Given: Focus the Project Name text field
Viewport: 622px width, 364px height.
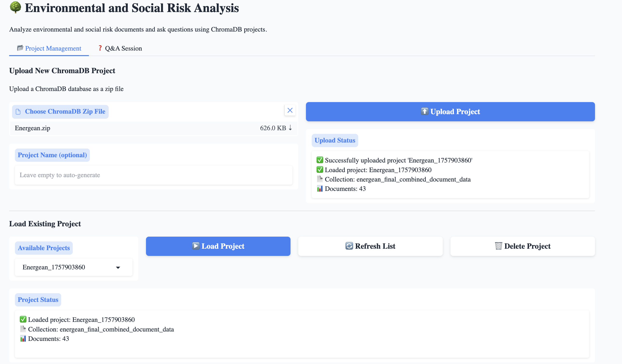Looking at the screenshot, I should point(153,175).
